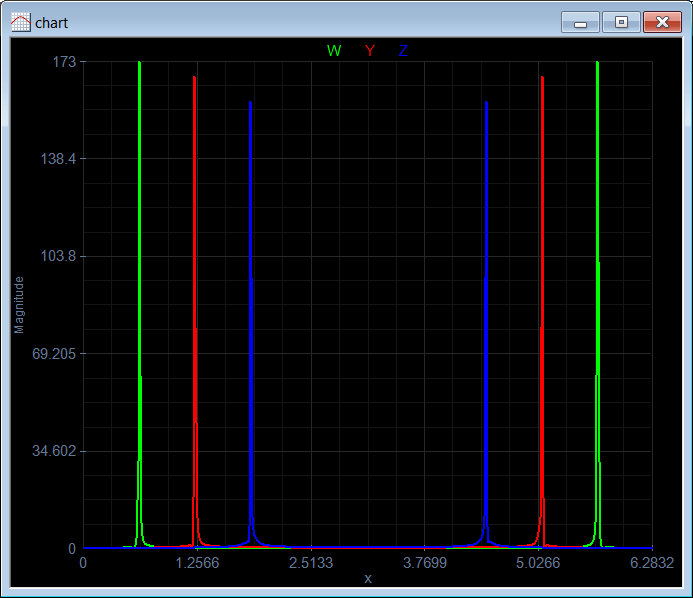Click the chart window icon in title bar
The width and height of the screenshot is (693, 598).
(20, 22)
